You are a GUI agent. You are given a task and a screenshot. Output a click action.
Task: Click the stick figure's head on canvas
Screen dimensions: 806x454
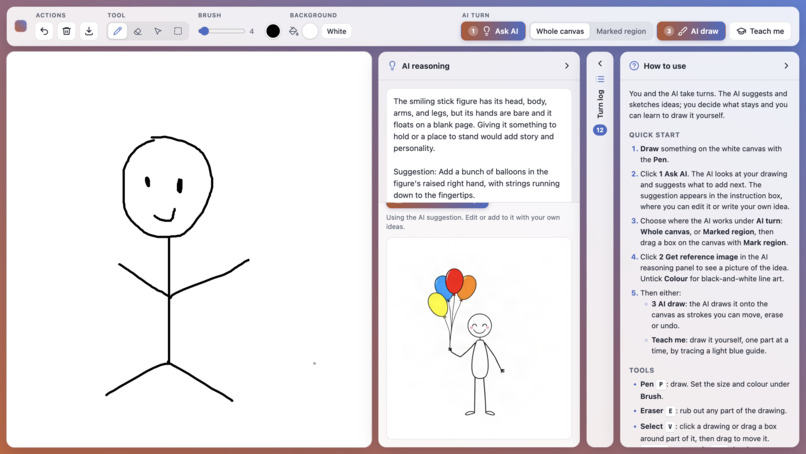[168, 186]
